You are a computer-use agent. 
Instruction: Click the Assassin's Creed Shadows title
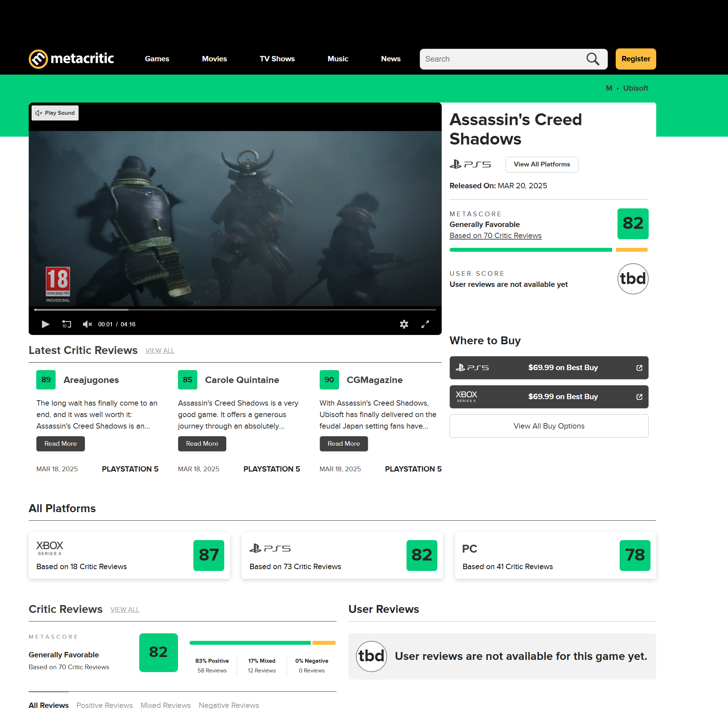point(516,129)
